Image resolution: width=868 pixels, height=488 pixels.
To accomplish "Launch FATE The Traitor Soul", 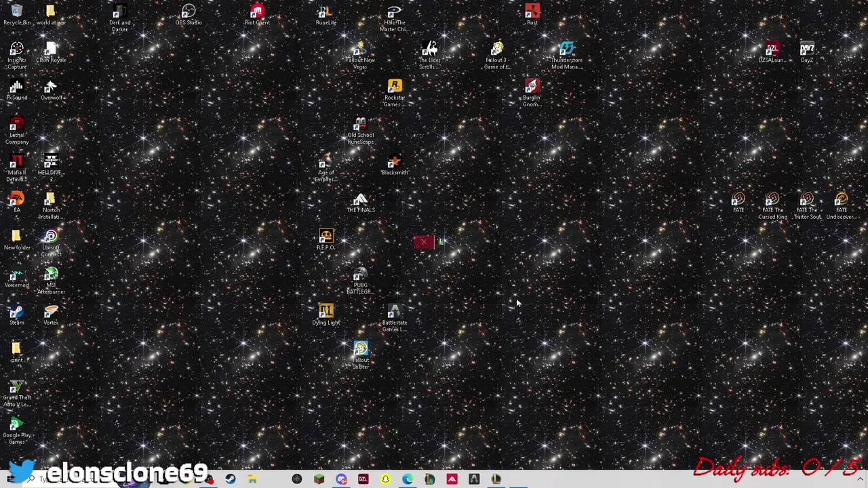I will click(807, 205).
